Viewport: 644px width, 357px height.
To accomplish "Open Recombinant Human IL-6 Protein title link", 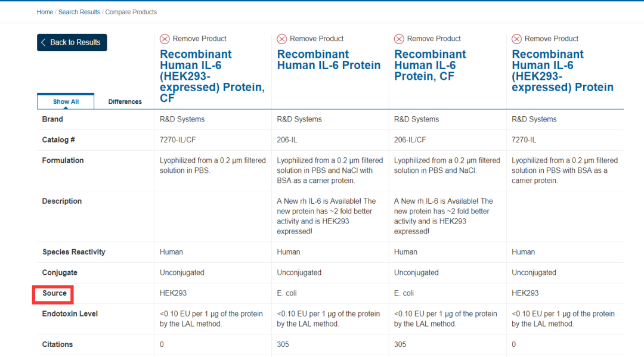I will (x=329, y=60).
